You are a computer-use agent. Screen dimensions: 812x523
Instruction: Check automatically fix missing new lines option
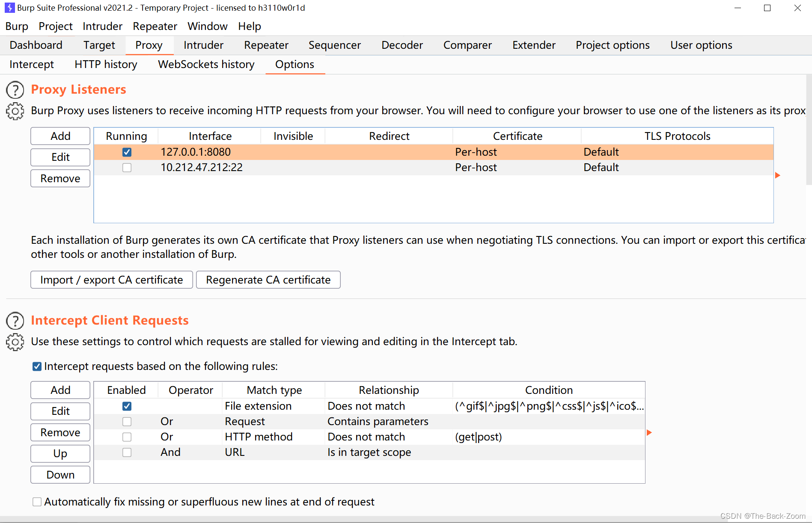click(37, 502)
